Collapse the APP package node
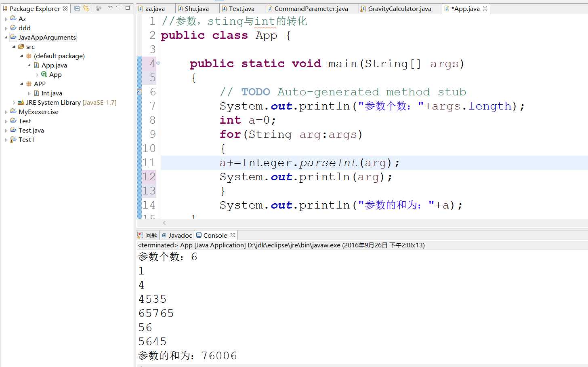 [21, 84]
